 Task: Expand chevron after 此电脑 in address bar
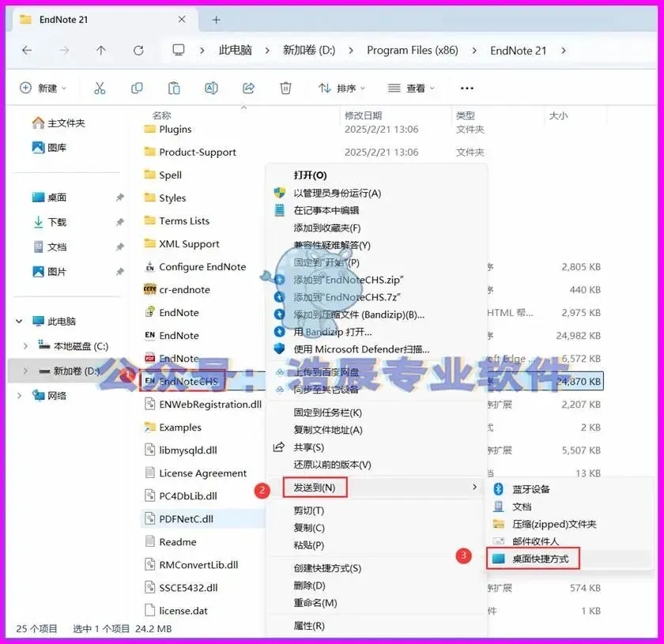pyautogui.click(x=267, y=51)
